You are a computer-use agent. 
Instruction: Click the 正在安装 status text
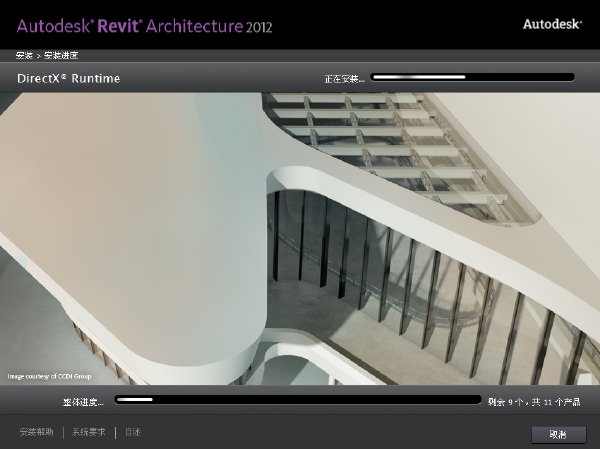coord(344,79)
